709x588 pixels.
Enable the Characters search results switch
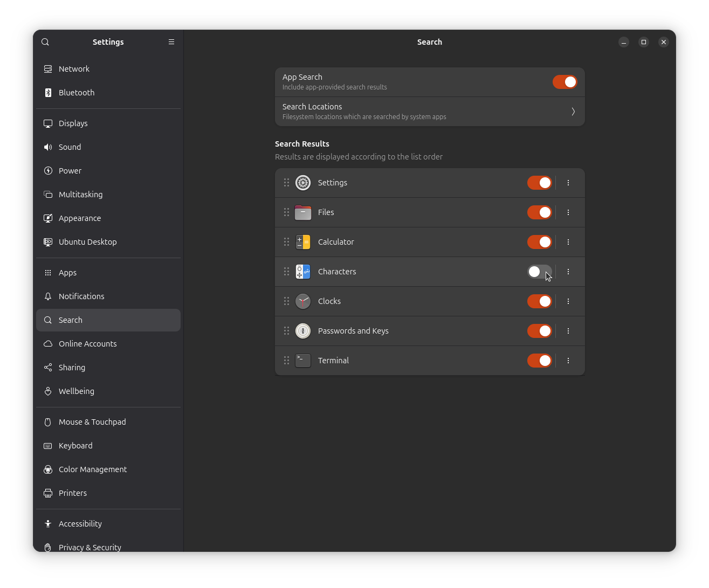539,272
